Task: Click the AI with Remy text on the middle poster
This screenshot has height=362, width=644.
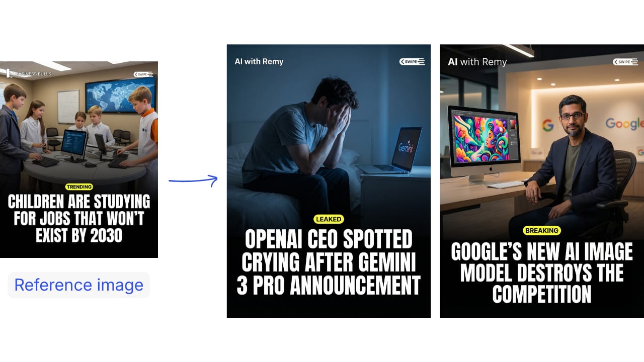Action: point(259,61)
